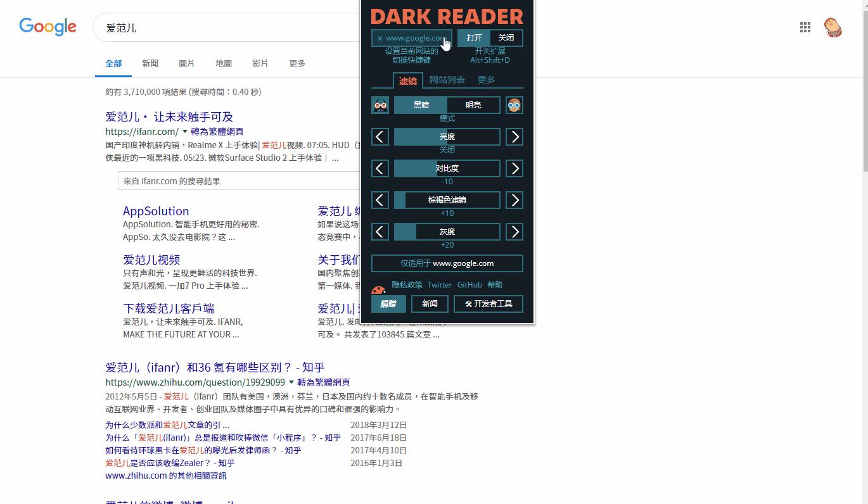The width and height of the screenshot is (868, 504).
Task: Decrease 亮度 with its left arrow
Action: [380, 137]
